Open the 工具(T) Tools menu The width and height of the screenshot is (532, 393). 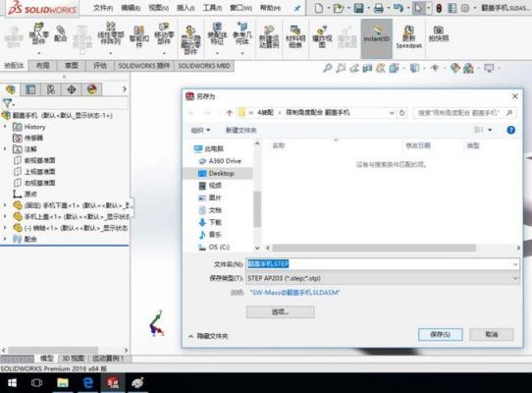(x=212, y=8)
